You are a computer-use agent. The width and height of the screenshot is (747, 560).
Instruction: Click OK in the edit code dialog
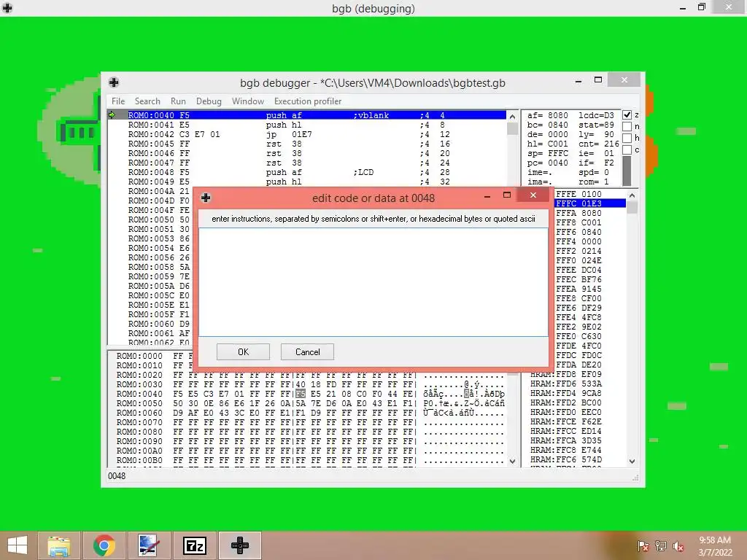[x=243, y=352]
